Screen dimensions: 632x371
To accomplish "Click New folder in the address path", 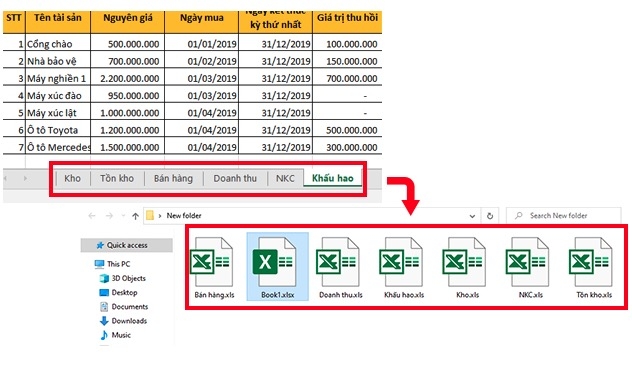I will click(x=184, y=216).
